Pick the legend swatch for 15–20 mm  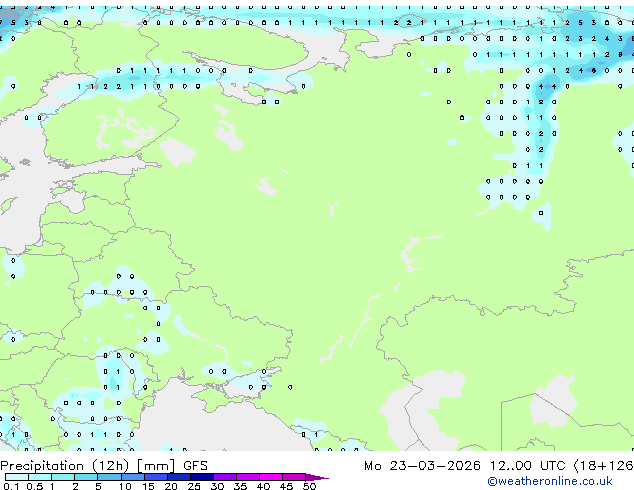[156, 477]
